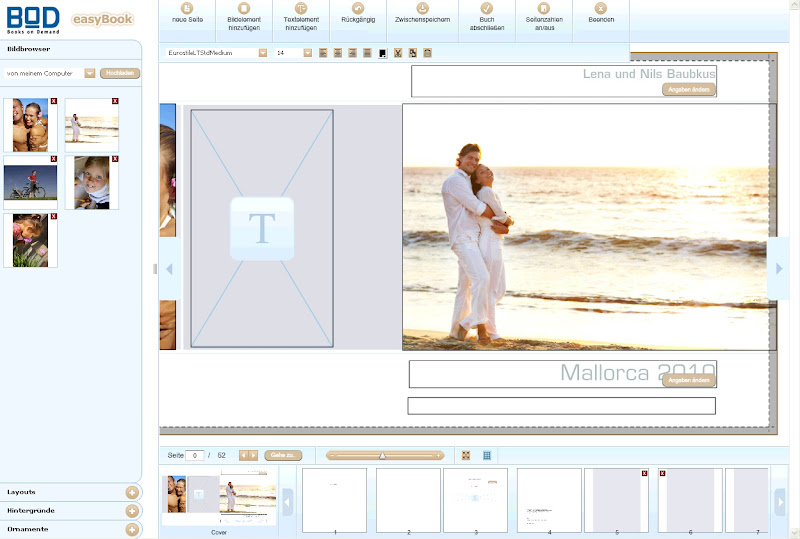Delete page 5 using its red X
Image resolution: width=800 pixels, height=539 pixels.
point(644,474)
